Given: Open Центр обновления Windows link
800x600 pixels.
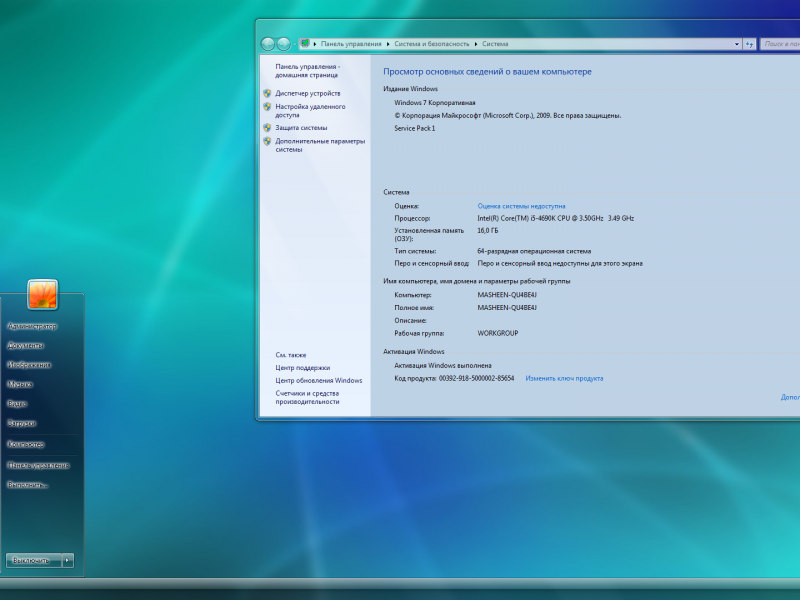Looking at the screenshot, I should coord(319,381).
